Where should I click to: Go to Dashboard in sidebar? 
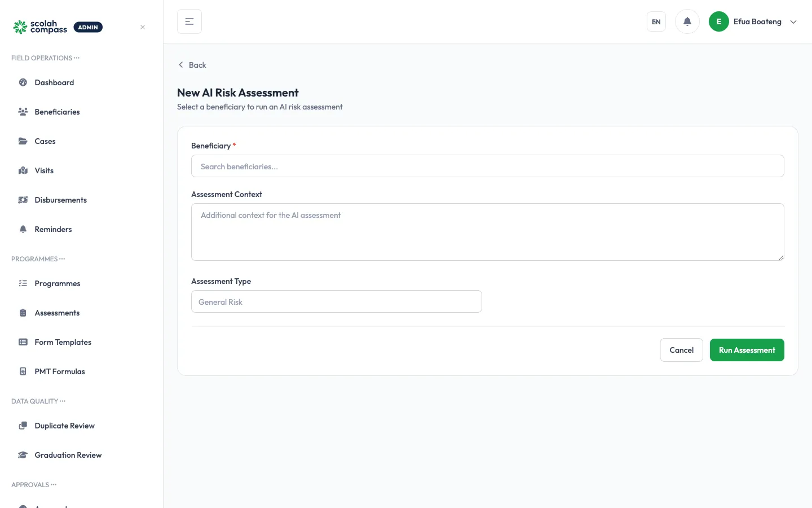point(82,82)
